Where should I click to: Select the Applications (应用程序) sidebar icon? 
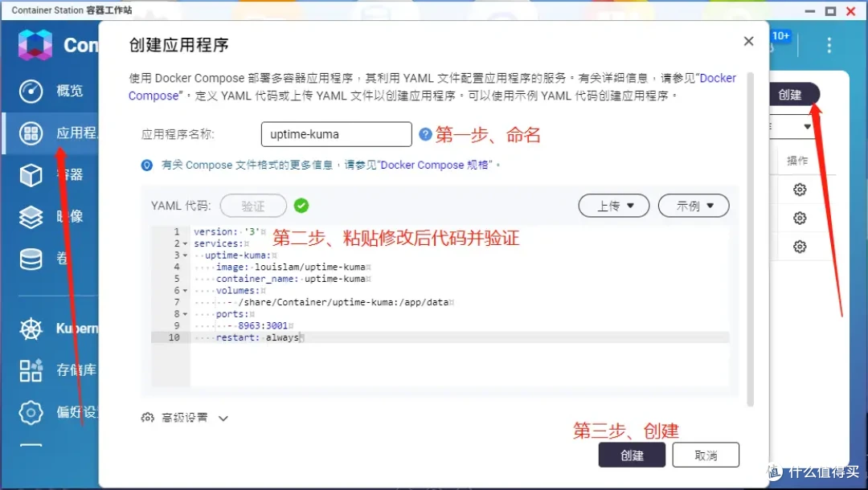(31, 133)
